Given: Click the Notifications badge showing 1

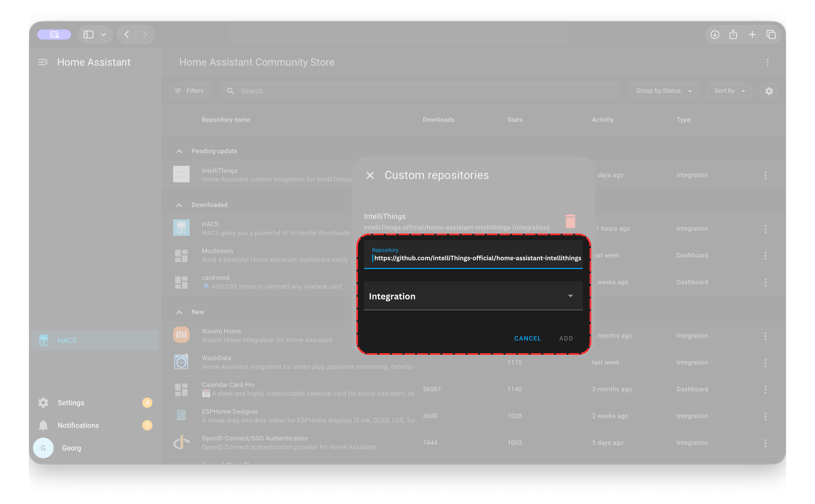Looking at the screenshot, I should click(x=147, y=425).
